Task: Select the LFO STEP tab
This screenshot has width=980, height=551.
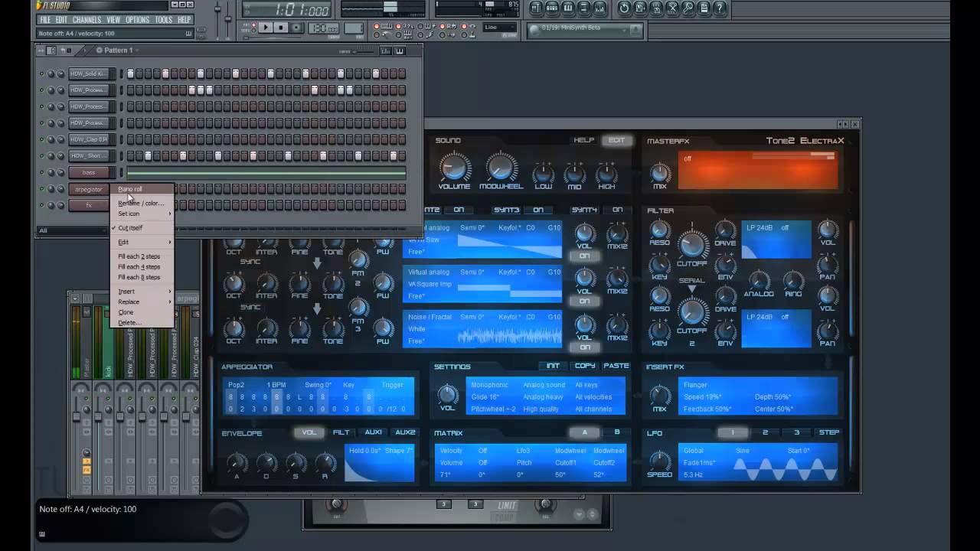Action: (828, 432)
